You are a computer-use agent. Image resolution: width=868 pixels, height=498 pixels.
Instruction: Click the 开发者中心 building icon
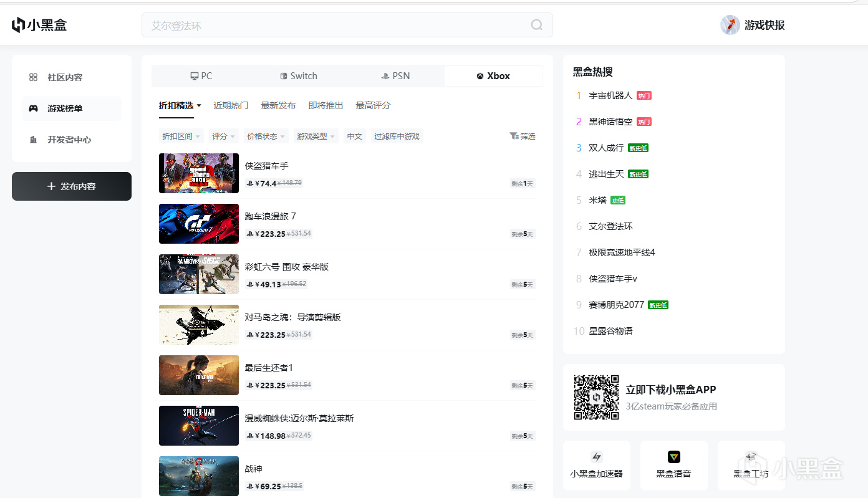click(34, 140)
